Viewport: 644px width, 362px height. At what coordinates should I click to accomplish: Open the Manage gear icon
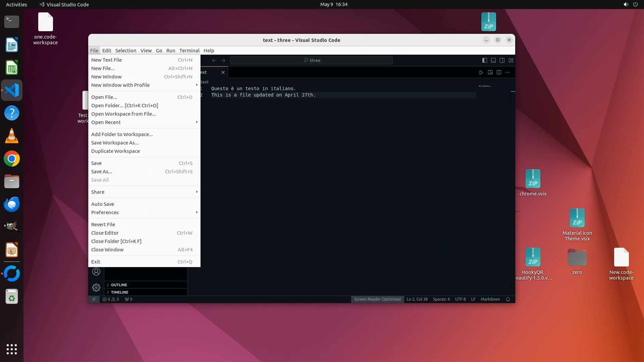pyautogui.click(x=96, y=288)
